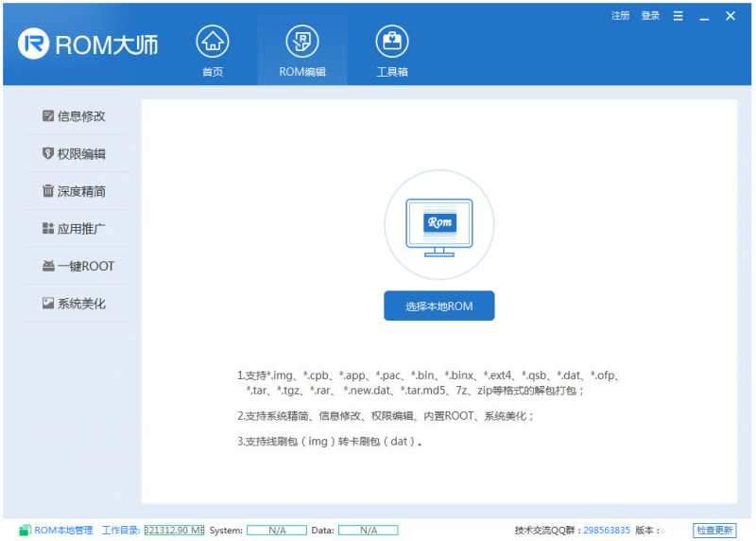
Task: Open the 首页 tab label
Action: (212, 72)
